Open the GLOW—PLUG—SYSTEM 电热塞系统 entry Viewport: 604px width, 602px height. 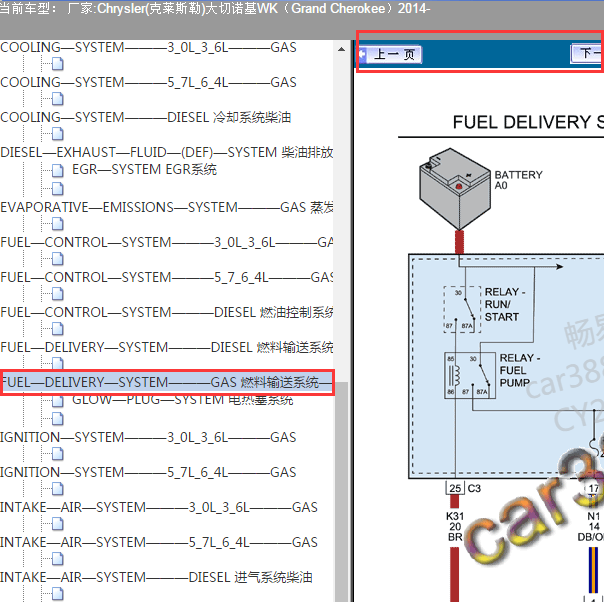point(183,401)
